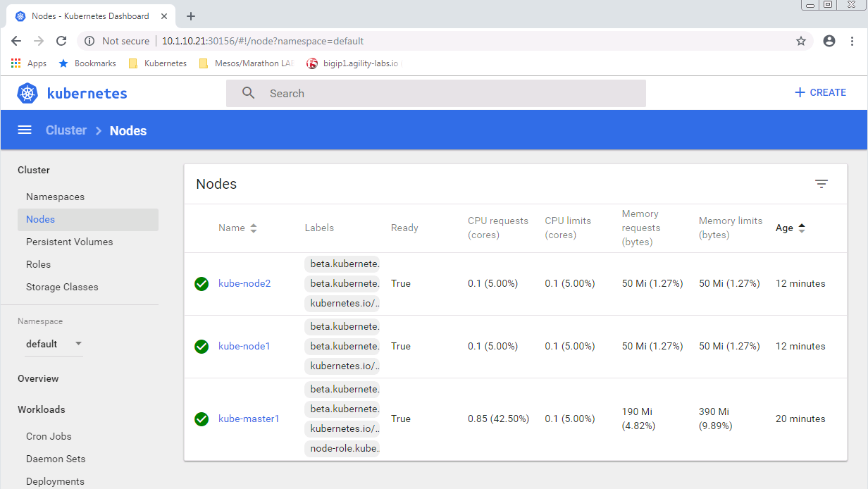
Task: Open the Chrome profile avatar icon
Action: click(x=829, y=41)
